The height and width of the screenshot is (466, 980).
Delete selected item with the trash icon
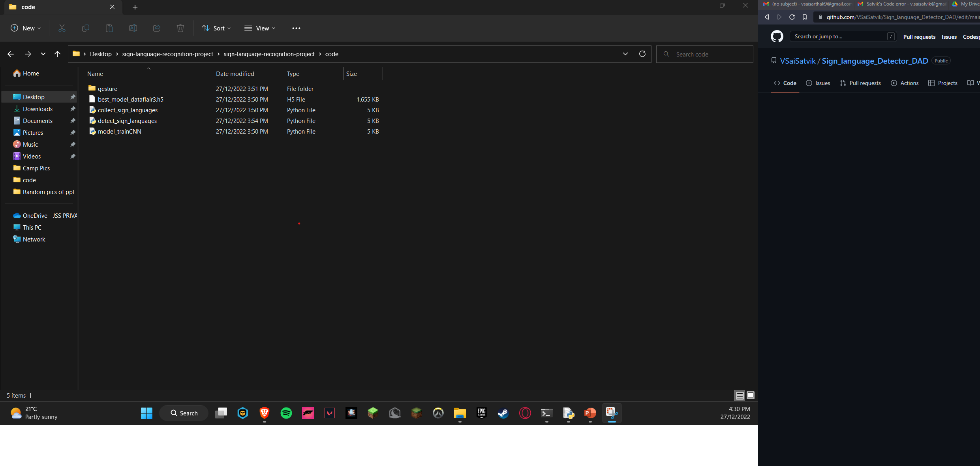[x=180, y=28]
